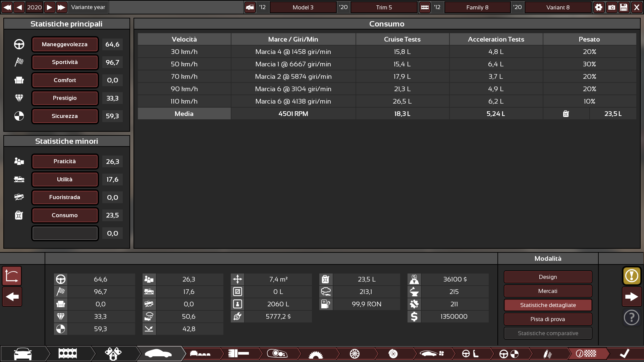Switch to the engine tab
644x362 pixels.
coord(67,353)
